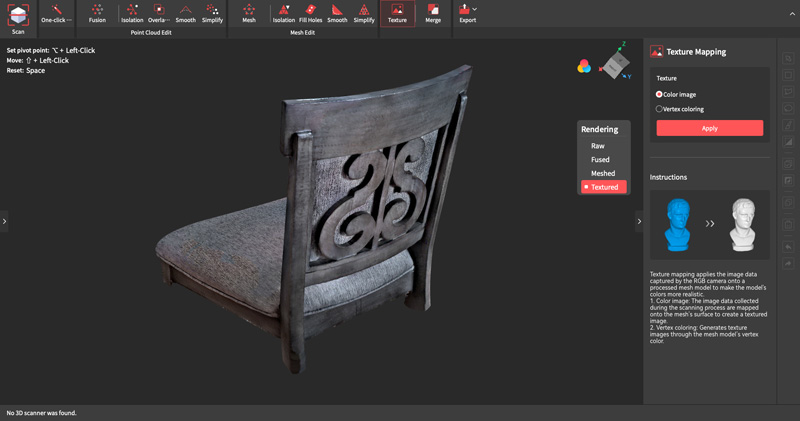Screen dimensions: 800x421
Task: Select the brush selection tool in sidebar
Action: (x=788, y=125)
